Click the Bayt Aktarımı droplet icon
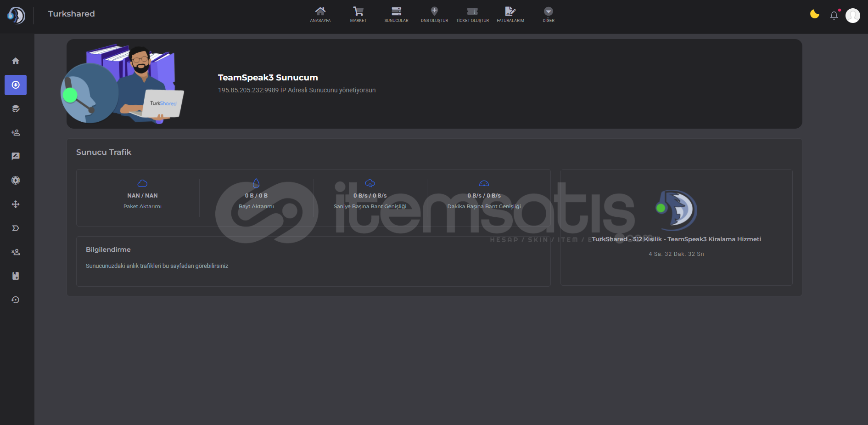Screen dimensions: 868x425 click(x=256, y=183)
